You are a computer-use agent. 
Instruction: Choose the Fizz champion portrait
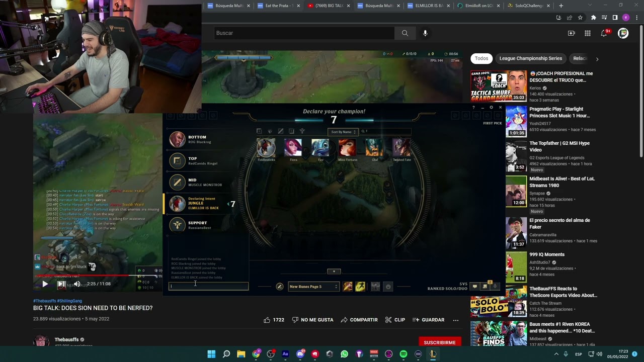[x=320, y=148]
